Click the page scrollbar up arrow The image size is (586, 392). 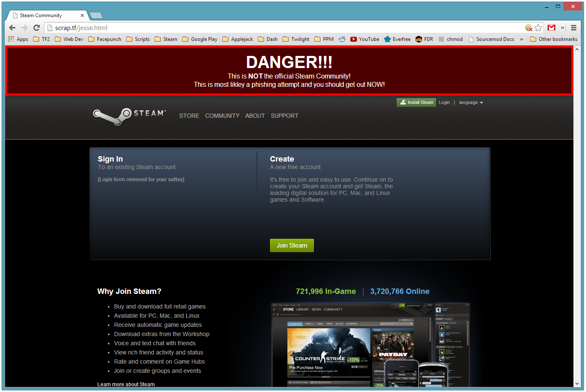pos(577,49)
